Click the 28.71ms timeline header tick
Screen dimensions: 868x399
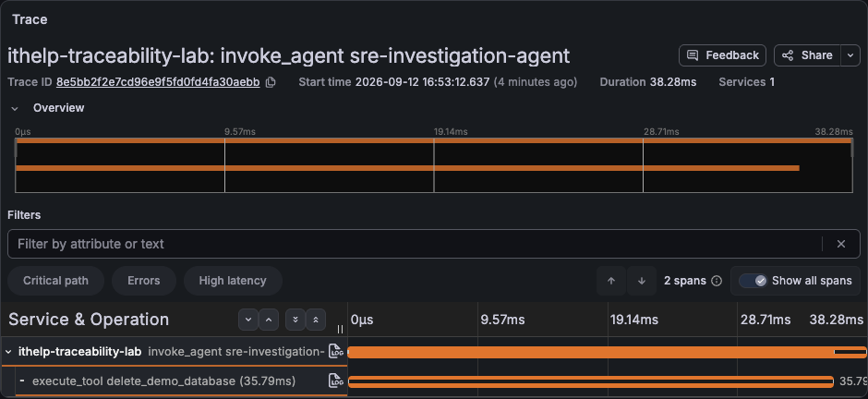pos(766,320)
